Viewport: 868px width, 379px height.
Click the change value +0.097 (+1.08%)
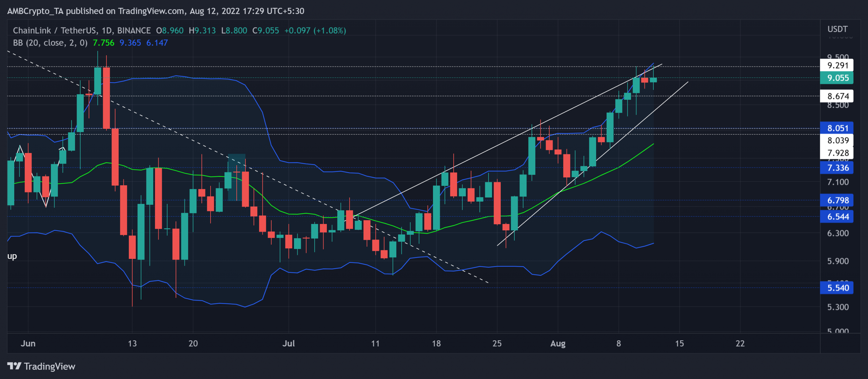pyautogui.click(x=315, y=31)
